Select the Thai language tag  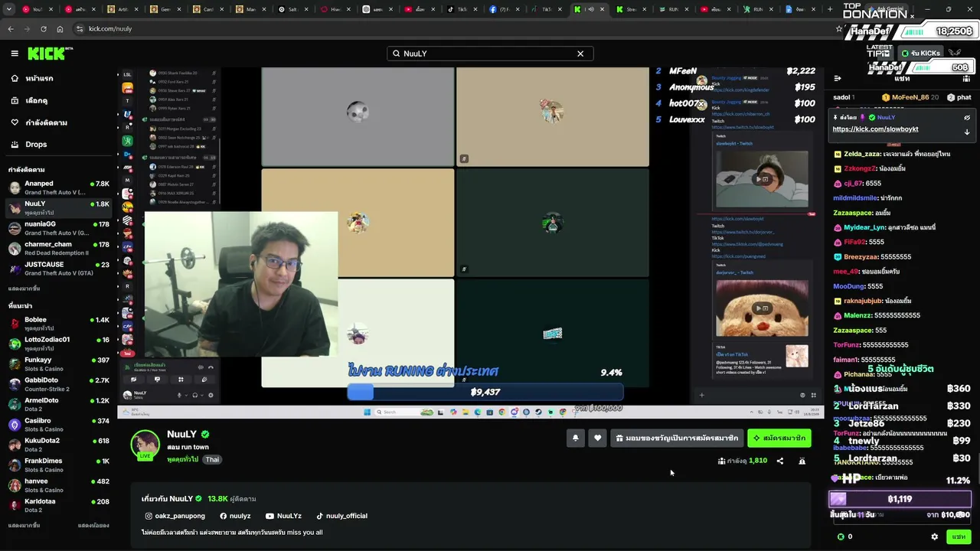[212, 459]
